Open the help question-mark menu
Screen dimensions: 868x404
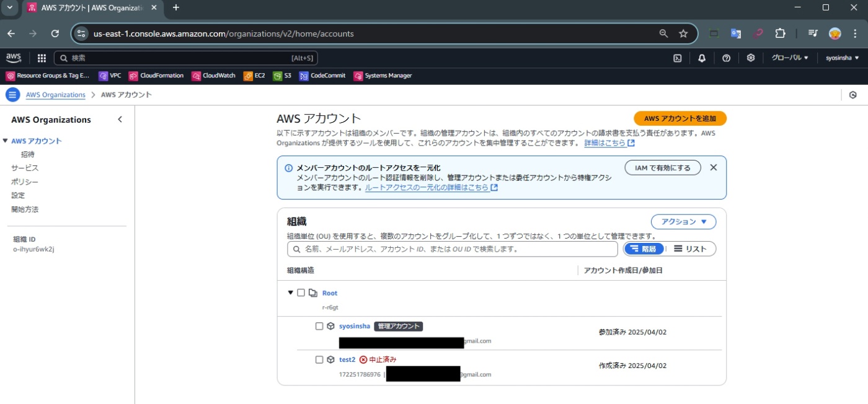tap(726, 58)
